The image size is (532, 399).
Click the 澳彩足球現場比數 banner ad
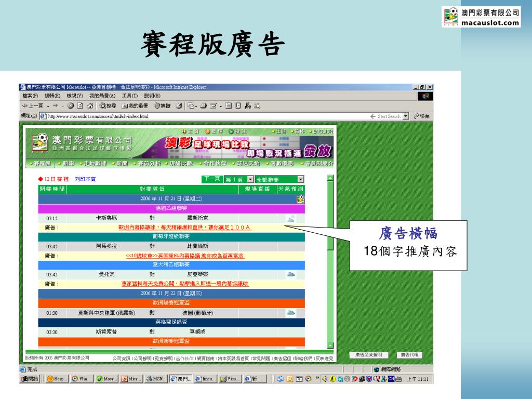tap(247, 147)
